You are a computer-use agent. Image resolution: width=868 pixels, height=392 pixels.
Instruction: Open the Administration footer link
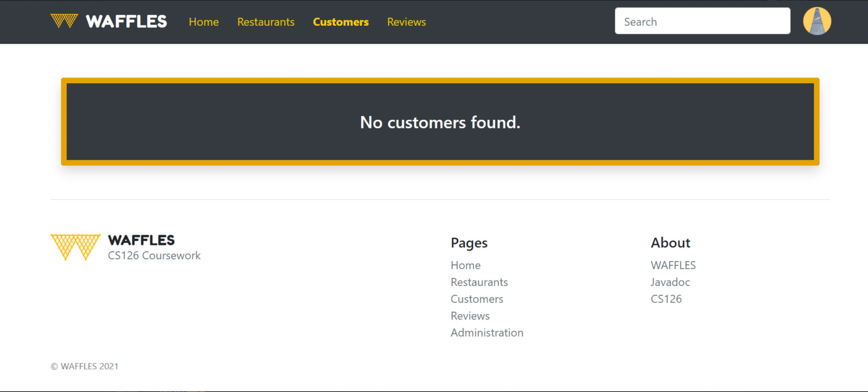[x=487, y=333]
